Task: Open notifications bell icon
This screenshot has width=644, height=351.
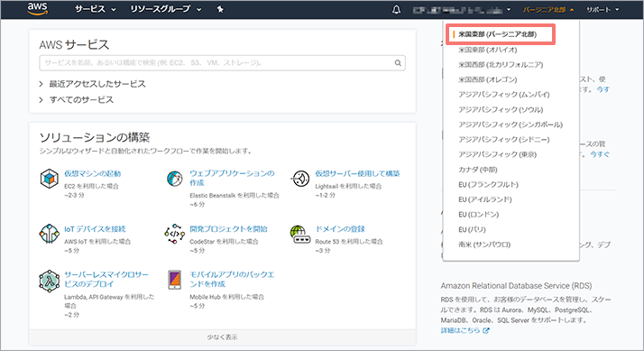Action: pyautogui.click(x=396, y=9)
